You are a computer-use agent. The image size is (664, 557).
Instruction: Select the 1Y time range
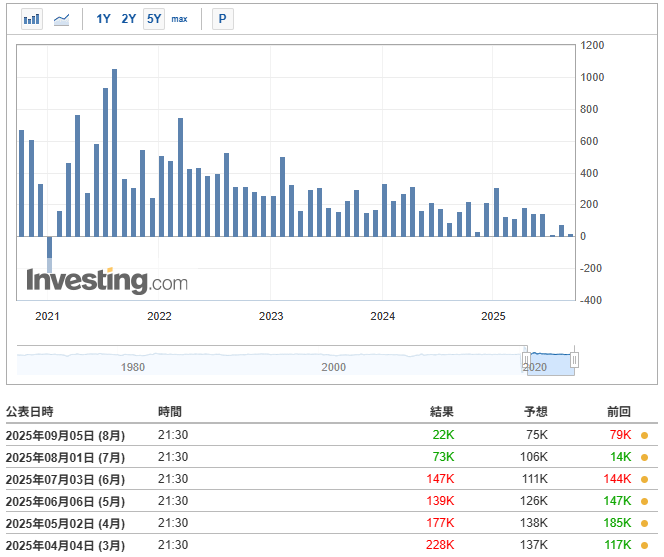103,19
